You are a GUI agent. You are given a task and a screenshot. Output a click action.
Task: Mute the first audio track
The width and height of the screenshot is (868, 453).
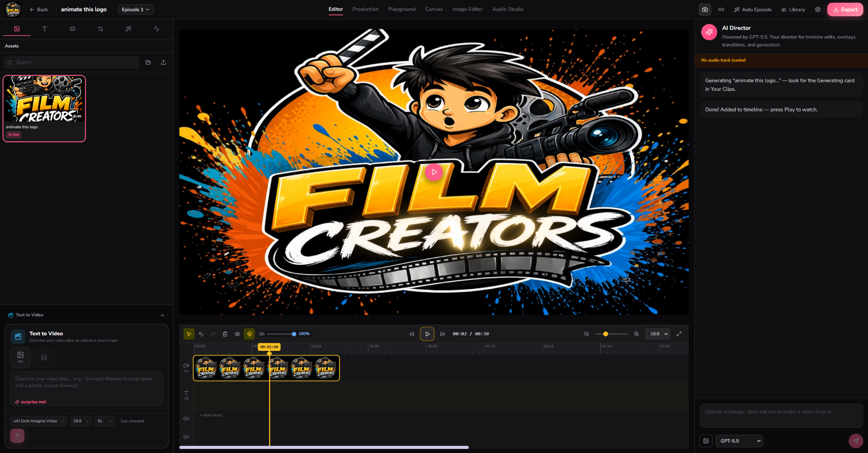click(x=186, y=419)
